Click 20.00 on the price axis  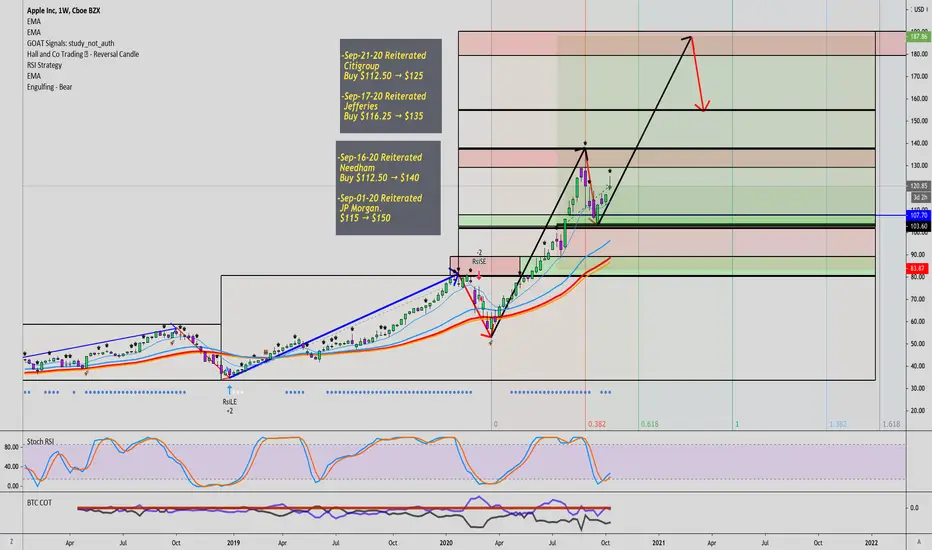[919, 411]
